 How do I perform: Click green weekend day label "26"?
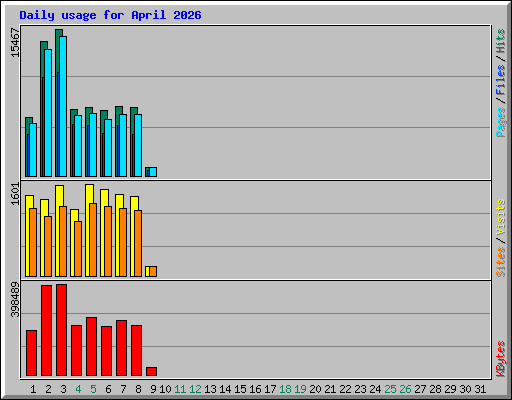coord(405,389)
